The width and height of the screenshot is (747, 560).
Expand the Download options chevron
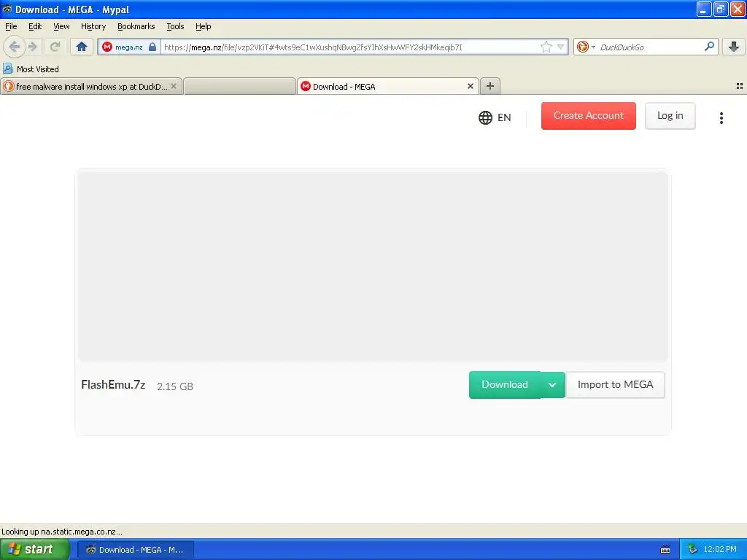click(552, 385)
